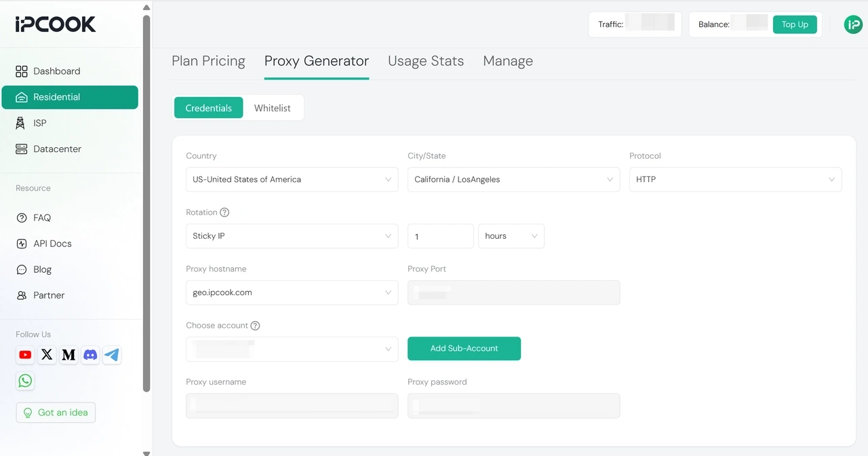This screenshot has height=456, width=868.
Task: Switch to the Plan Pricing tab
Action: (208, 61)
